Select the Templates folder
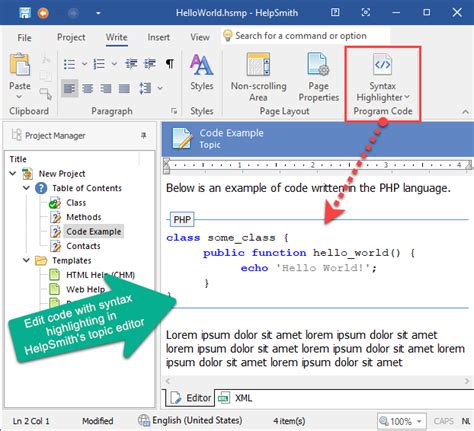The height and width of the screenshot is (431, 474). [x=72, y=260]
